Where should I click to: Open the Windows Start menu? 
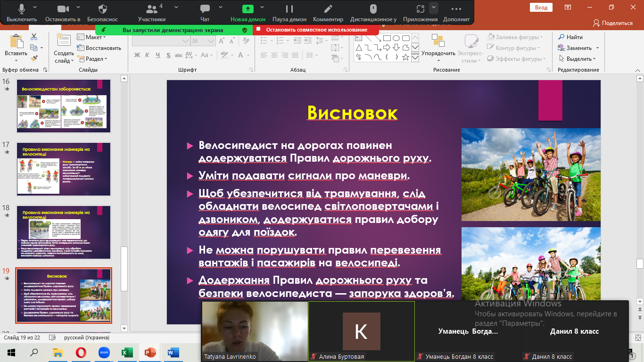click(11, 352)
